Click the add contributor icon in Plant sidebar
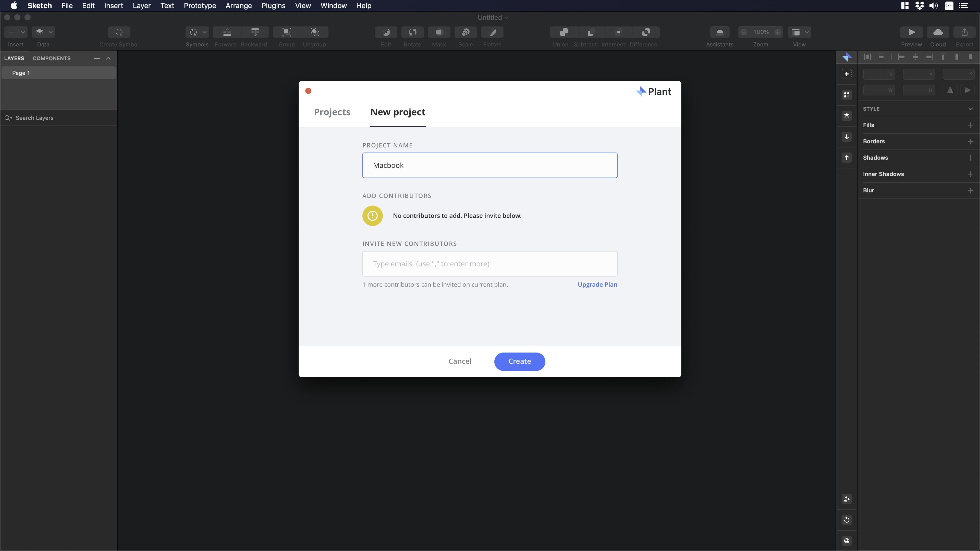This screenshot has height=551, width=980. coord(847,499)
